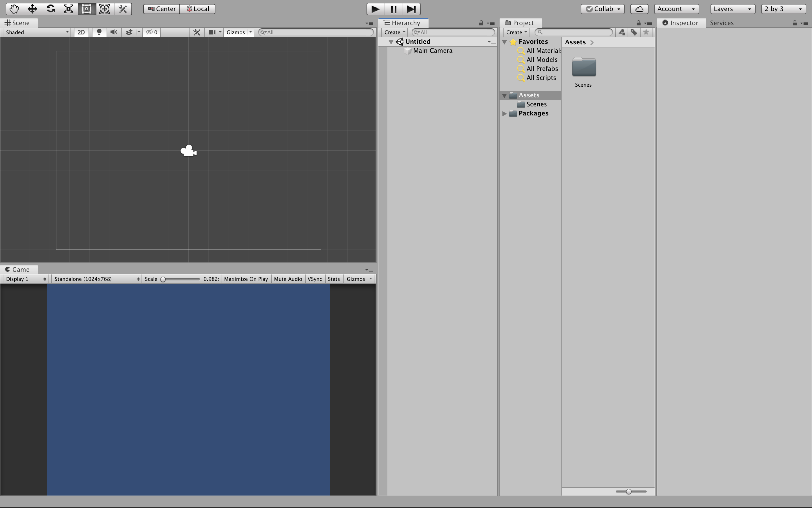Open the cloud Services button
Viewport: 812px width, 508px height.
tap(639, 9)
